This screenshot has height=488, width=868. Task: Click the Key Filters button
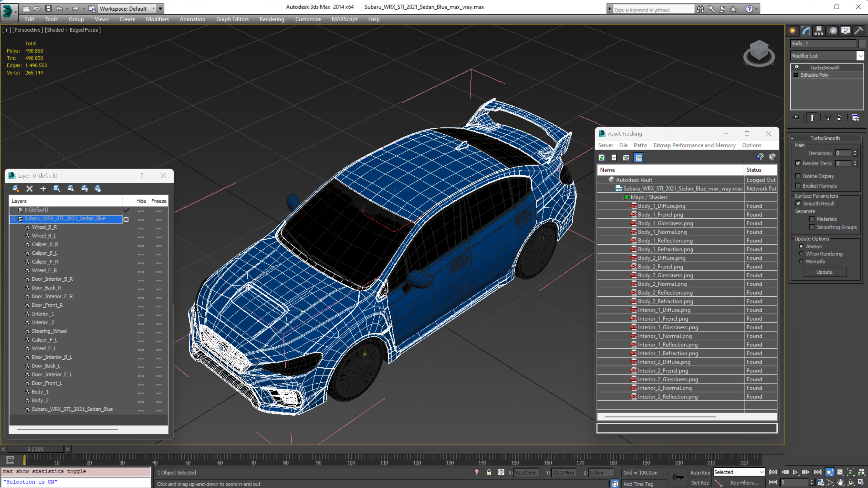[x=745, y=483]
